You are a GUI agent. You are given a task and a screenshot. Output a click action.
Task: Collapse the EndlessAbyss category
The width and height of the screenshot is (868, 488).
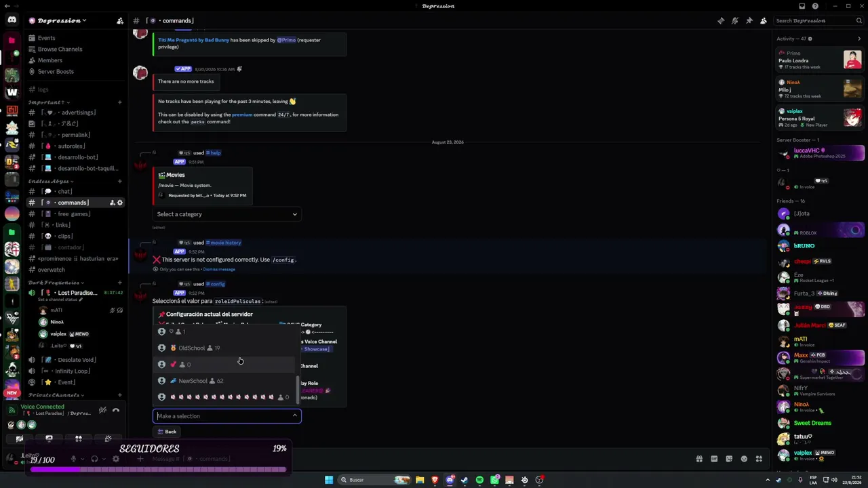(x=51, y=181)
